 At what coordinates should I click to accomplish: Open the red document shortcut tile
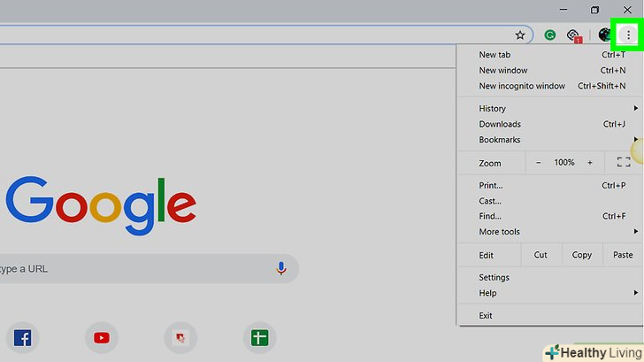pyautogui.click(x=180, y=338)
